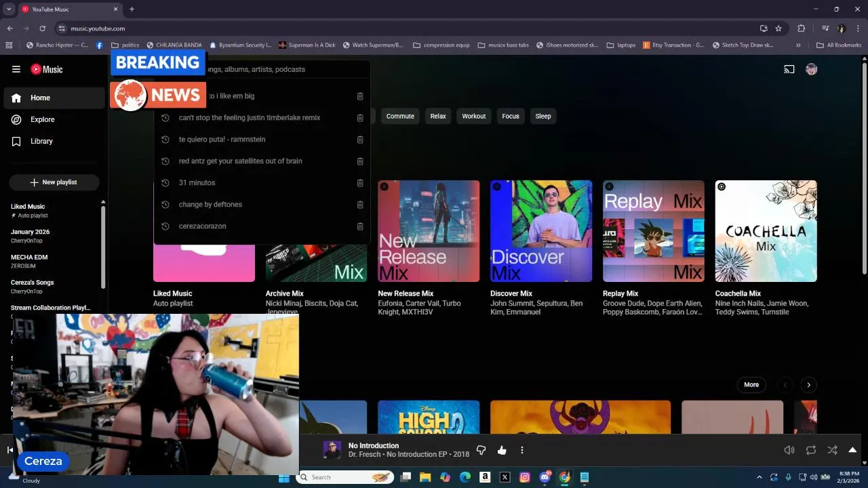
Task: Delete the 'can't stop the feeling' search history entry
Action: (360, 118)
